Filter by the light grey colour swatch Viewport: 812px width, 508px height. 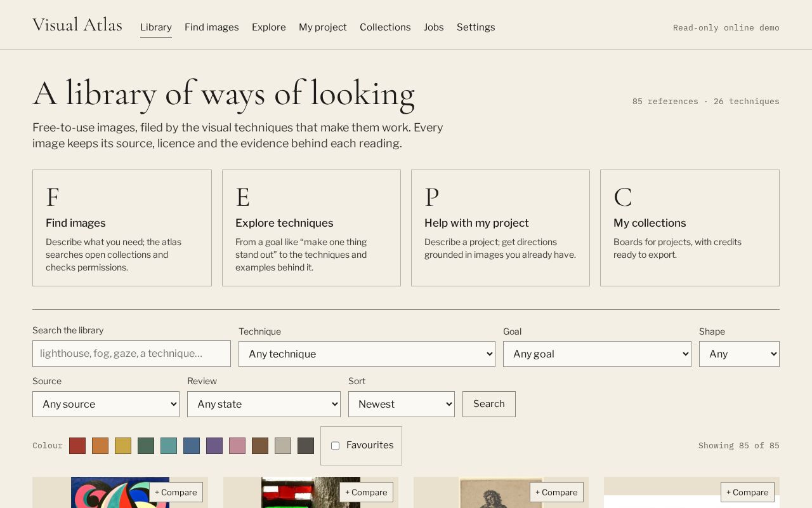click(x=283, y=446)
